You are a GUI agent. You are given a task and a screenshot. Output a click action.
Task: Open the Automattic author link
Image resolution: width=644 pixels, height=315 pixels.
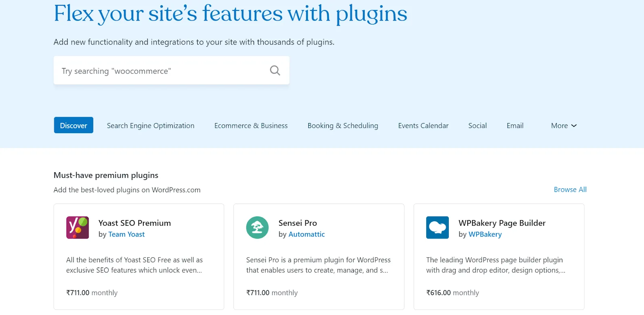click(x=306, y=234)
